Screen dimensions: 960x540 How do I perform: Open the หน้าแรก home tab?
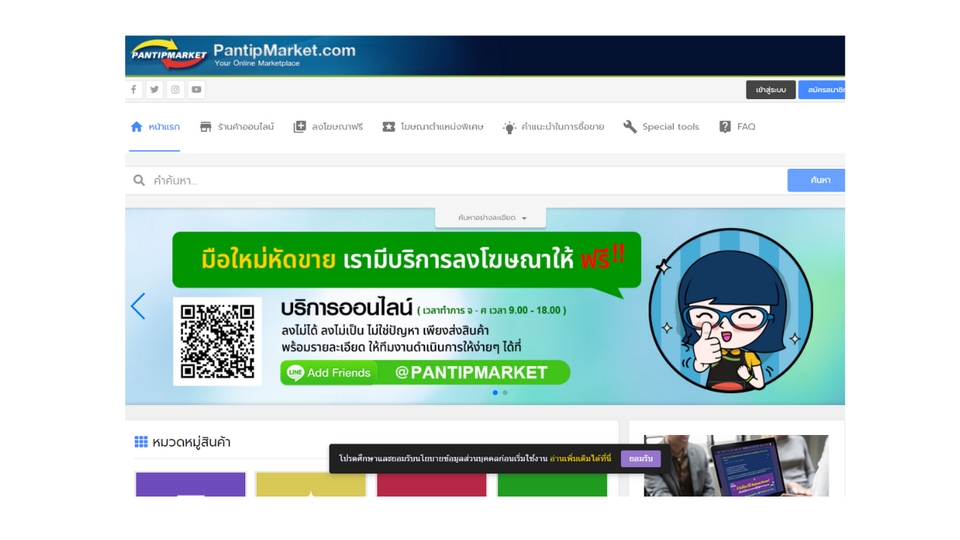(155, 127)
